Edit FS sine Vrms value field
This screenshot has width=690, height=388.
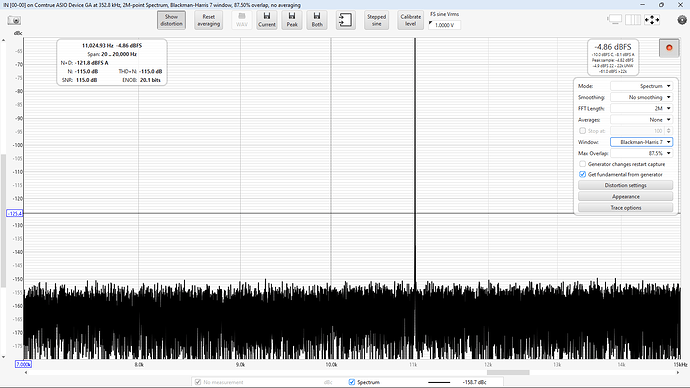pos(444,25)
